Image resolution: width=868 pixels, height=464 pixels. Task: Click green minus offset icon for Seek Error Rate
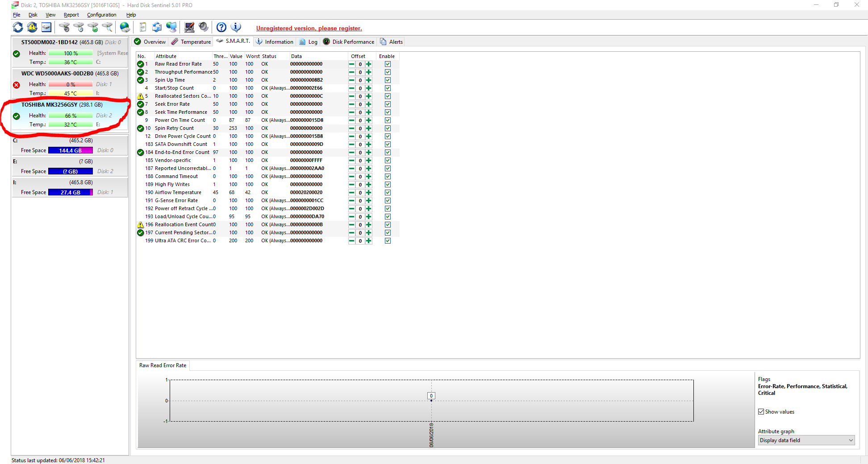click(x=352, y=104)
